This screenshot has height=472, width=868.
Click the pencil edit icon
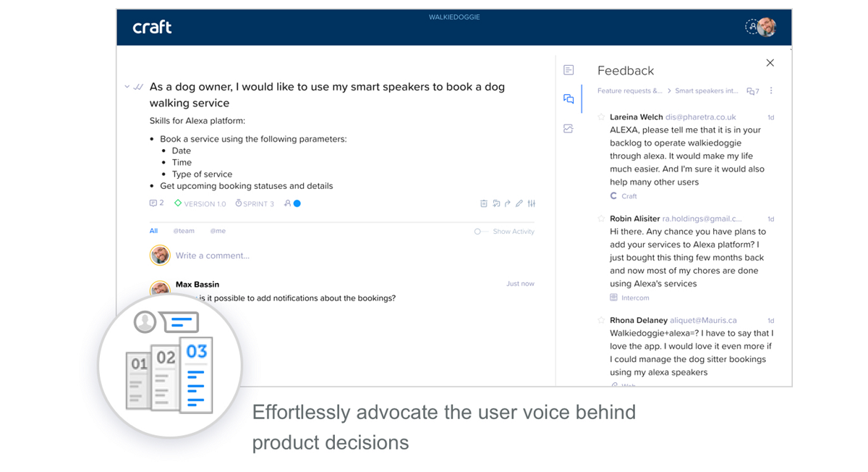tap(519, 204)
